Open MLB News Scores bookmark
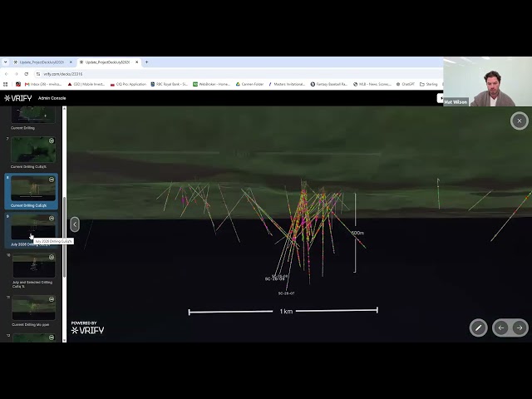The image size is (532, 399). [x=372, y=84]
